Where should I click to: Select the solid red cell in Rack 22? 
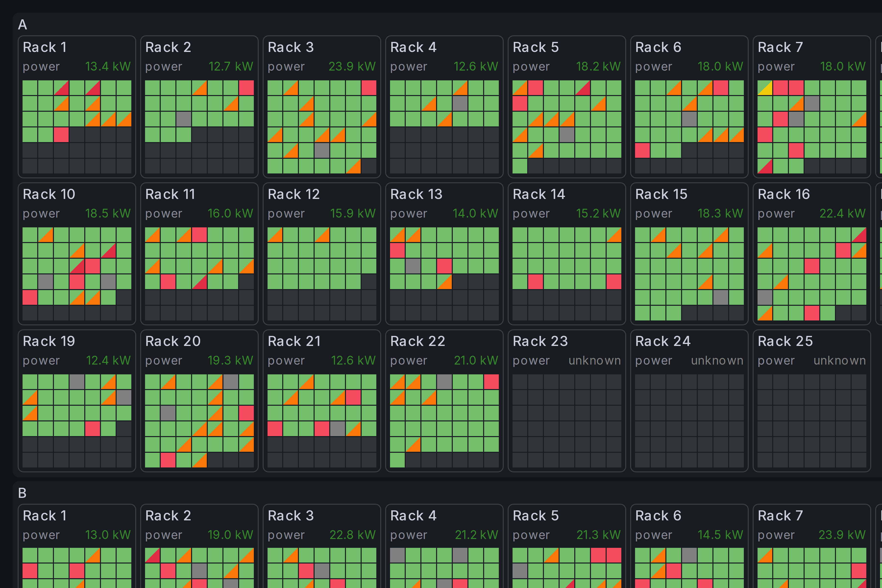(x=491, y=382)
